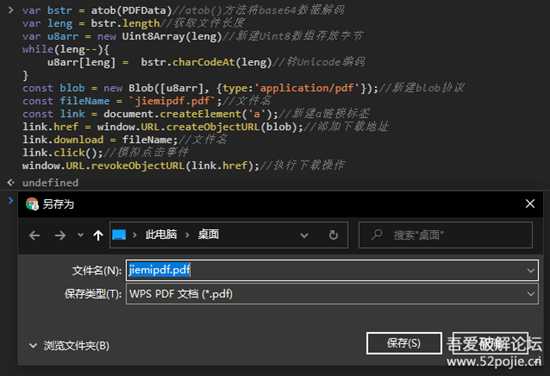Click the search 桌面 input field

tap(446, 235)
